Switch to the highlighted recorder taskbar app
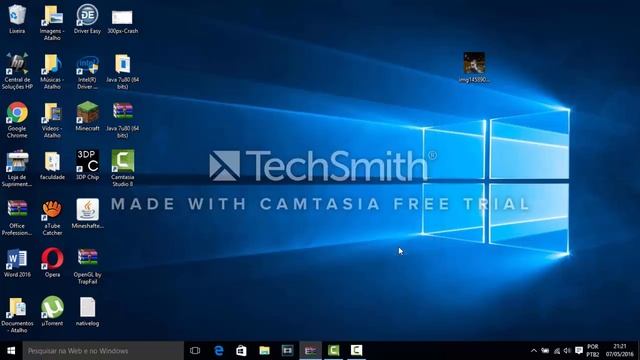Viewport: 640px width, 360px height. point(310,351)
